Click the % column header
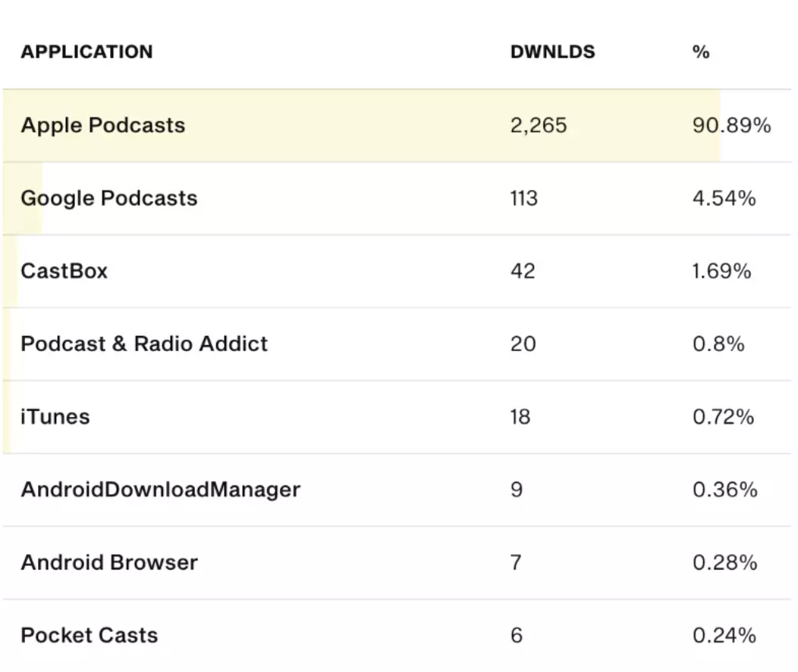The height and width of the screenshot is (672, 798). click(701, 52)
